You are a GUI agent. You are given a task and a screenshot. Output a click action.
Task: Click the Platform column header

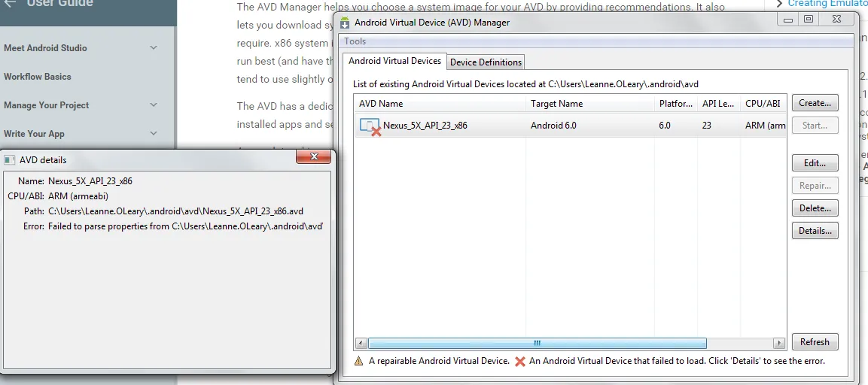[676, 104]
